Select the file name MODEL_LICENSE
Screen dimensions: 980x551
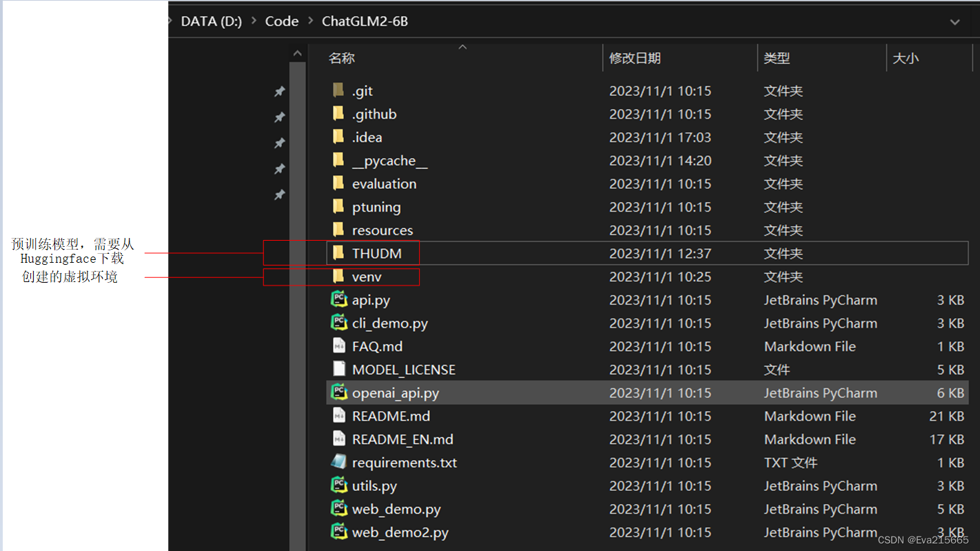(x=404, y=370)
